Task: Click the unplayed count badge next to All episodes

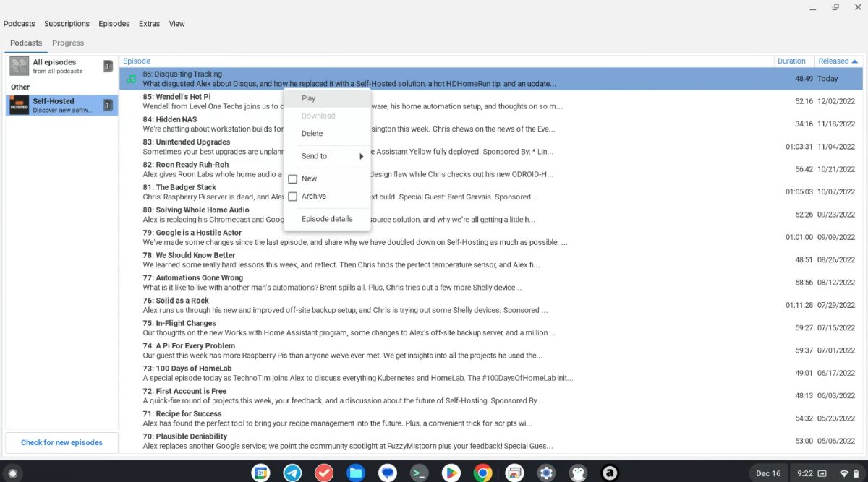Action: tap(109, 66)
